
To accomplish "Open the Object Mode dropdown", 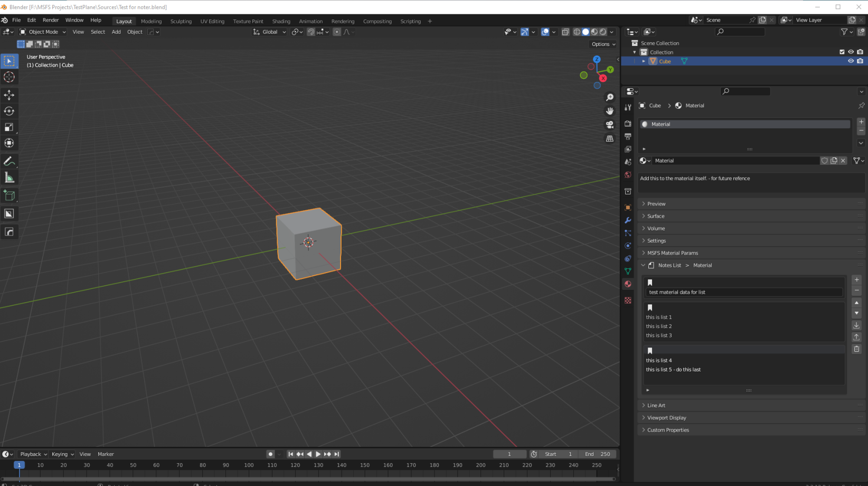I will (43, 32).
